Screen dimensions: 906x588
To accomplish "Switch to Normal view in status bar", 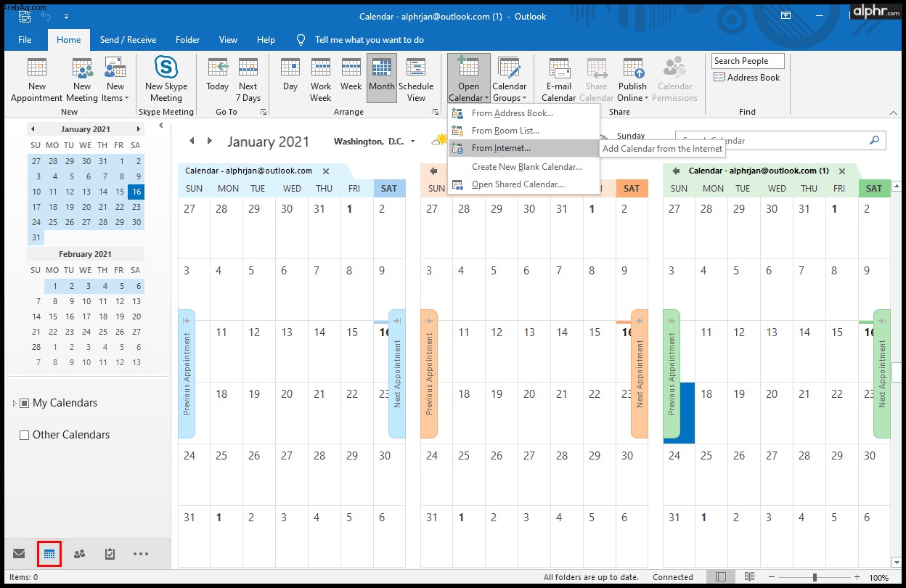I will click(720, 577).
